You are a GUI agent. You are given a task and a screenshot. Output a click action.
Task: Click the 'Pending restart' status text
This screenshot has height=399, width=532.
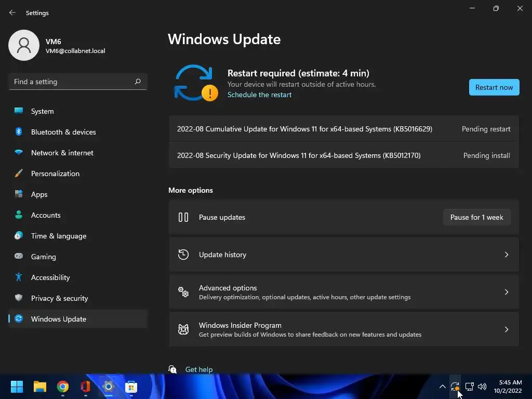click(x=486, y=129)
